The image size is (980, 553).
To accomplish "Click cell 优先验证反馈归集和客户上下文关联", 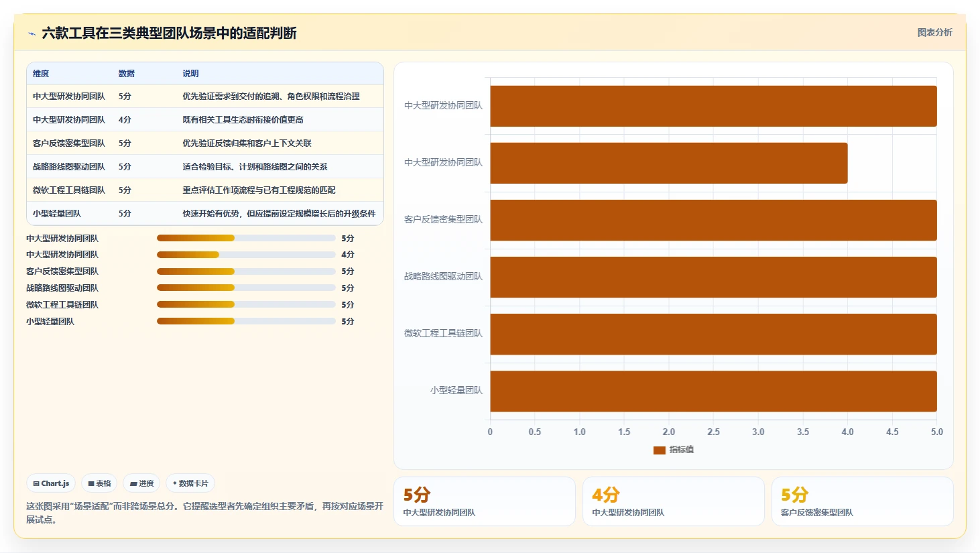I will click(x=247, y=143).
